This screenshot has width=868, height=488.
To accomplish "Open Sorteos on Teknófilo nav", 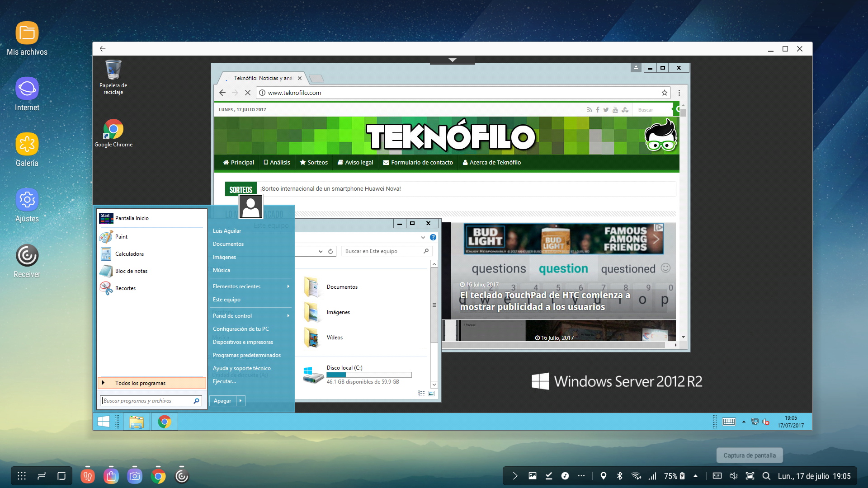I will pos(314,163).
